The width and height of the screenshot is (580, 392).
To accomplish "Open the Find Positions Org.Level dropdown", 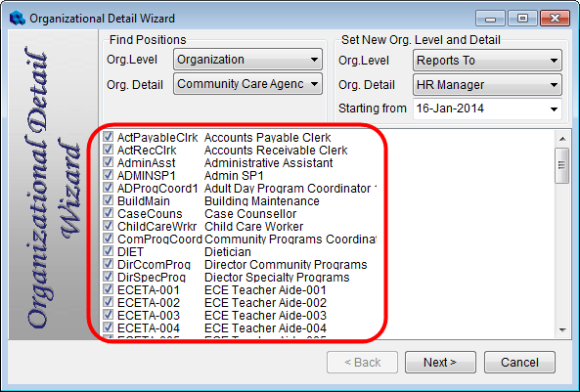I will (247, 60).
